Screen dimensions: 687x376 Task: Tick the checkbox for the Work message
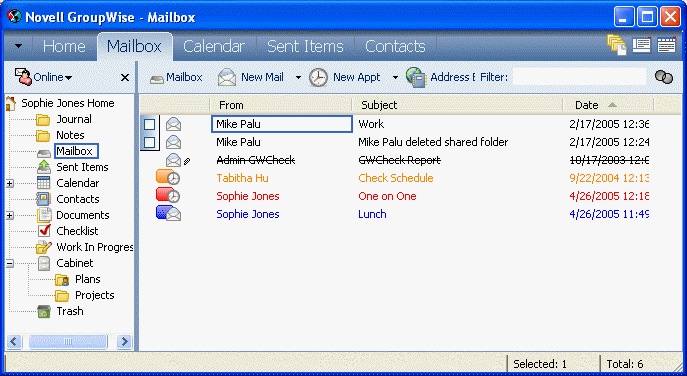[x=149, y=124]
